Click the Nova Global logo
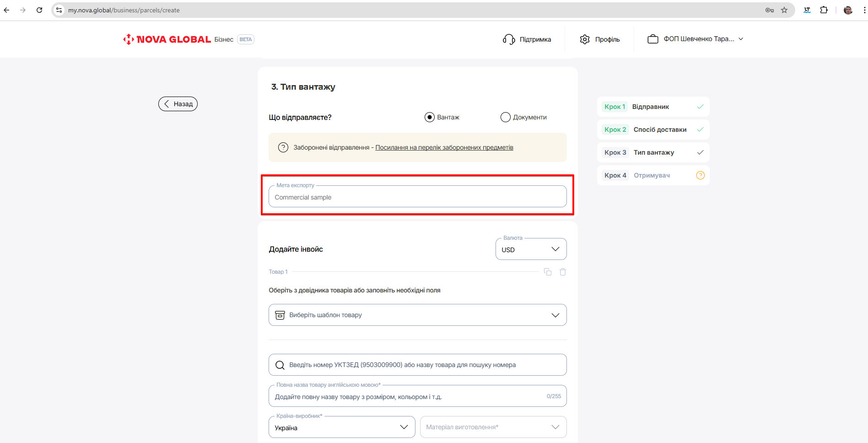The width and height of the screenshot is (868, 443). (x=167, y=39)
